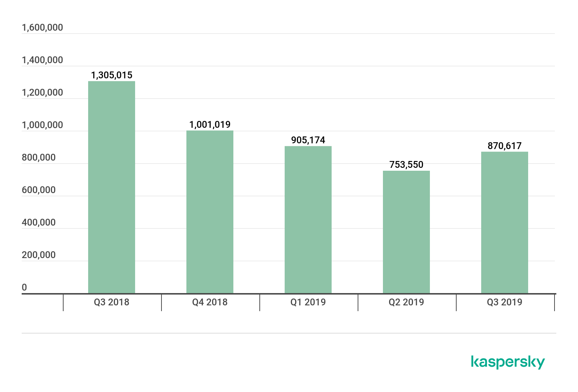
Task: Click the Q1 2019 bar
Action: 308,220
